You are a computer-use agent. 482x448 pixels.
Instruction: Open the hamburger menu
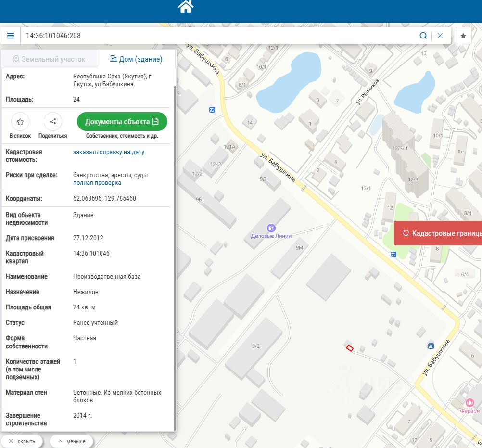point(11,36)
